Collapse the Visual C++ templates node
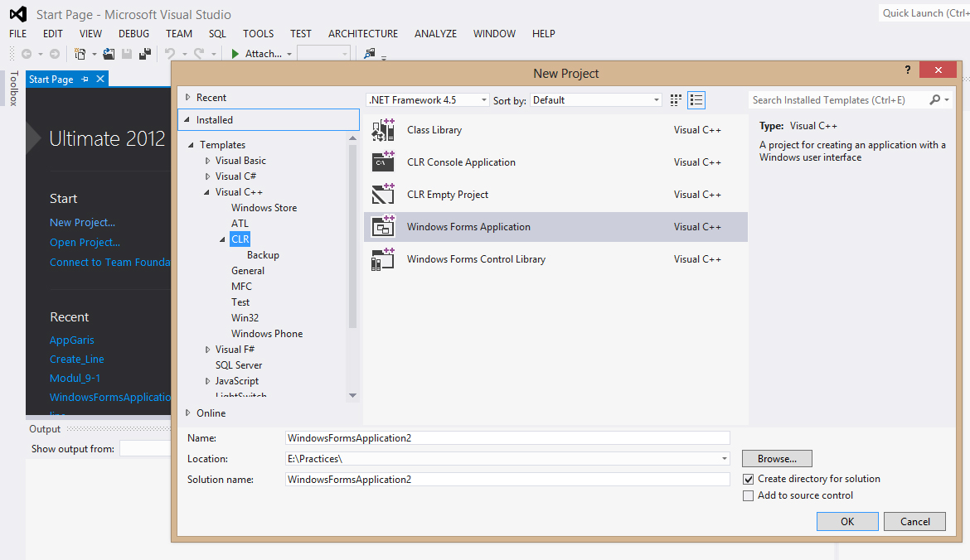 (206, 192)
